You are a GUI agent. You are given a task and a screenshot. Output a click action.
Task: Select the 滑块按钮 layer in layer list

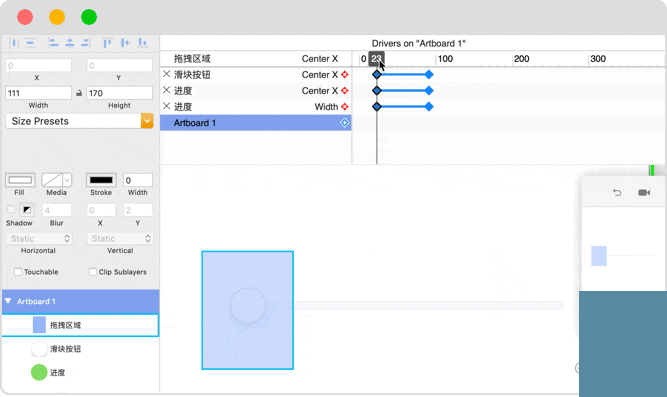tap(80, 349)
